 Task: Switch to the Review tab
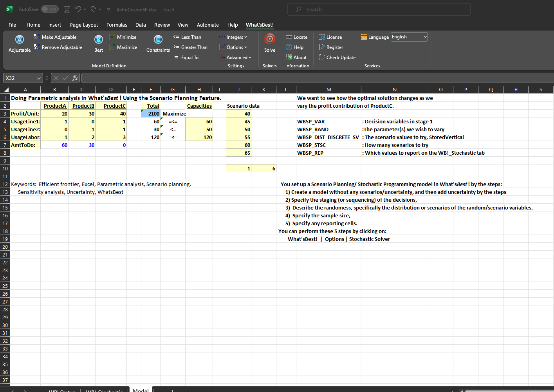(162, 25)
